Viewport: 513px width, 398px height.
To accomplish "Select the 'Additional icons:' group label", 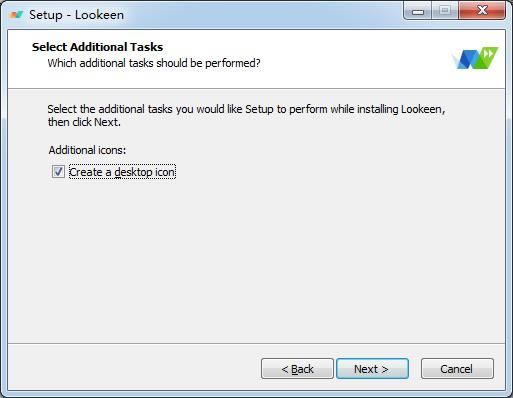I will click(x=87, y=150).
